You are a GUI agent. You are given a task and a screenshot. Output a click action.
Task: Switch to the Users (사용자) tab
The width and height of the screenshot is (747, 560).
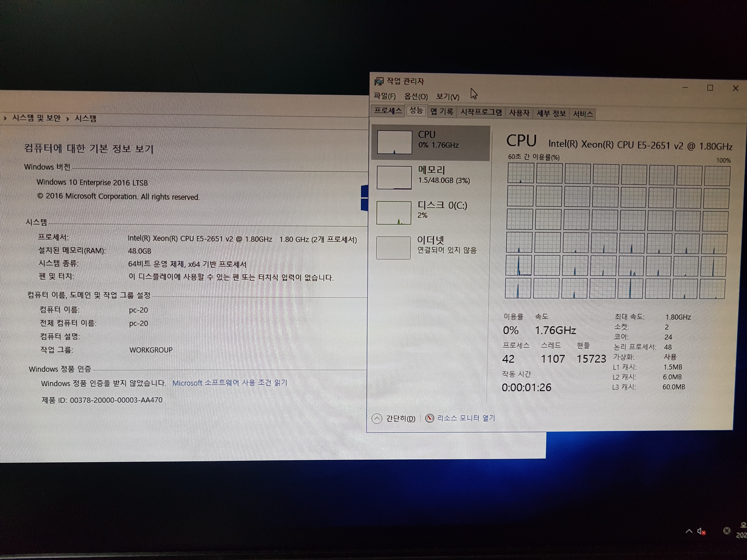(x=519, y=113)
